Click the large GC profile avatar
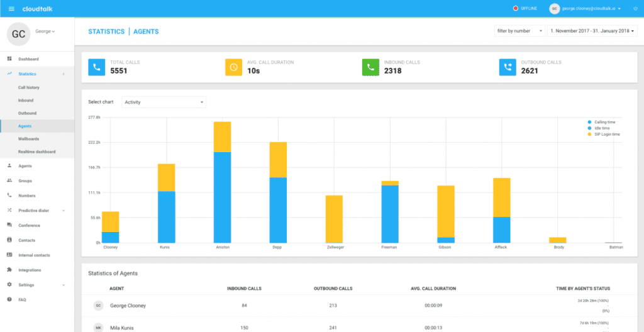This screenshot has height=332, width=644. click(x=18, y=34)
